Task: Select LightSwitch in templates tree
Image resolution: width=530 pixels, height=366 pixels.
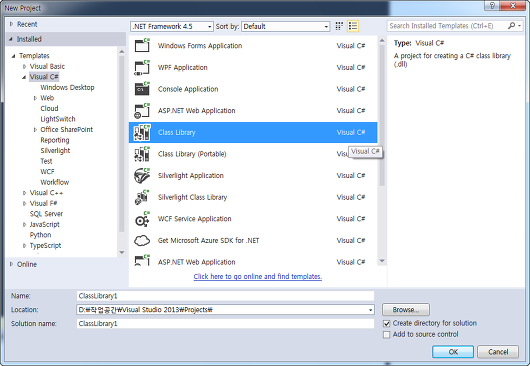Action: click(x=58, y=119)
